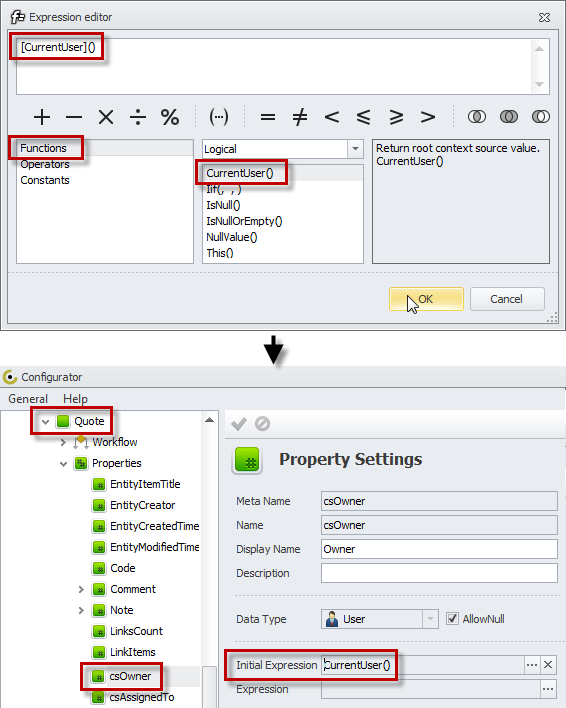
Task: Collapse the Quote tree node
Action: tap(45, 422)
